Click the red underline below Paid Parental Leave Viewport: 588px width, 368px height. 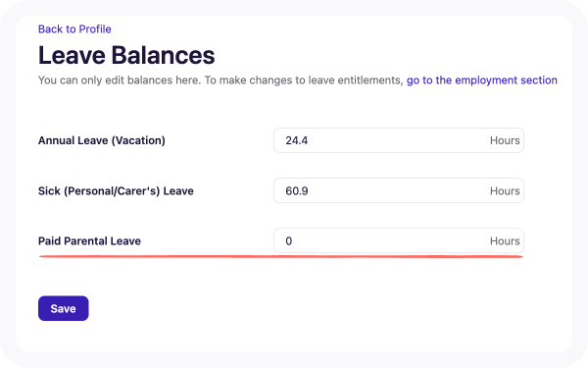coord(281,256)
